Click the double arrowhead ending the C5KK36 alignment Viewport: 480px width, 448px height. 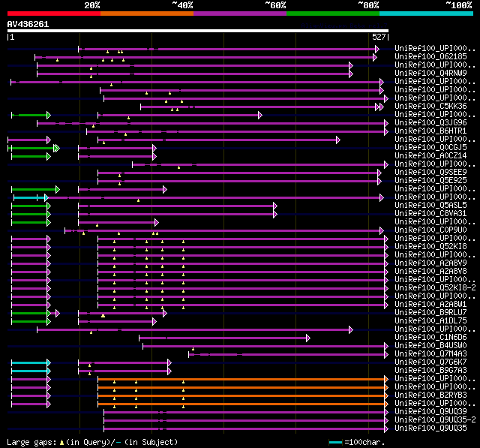point(379,107)
